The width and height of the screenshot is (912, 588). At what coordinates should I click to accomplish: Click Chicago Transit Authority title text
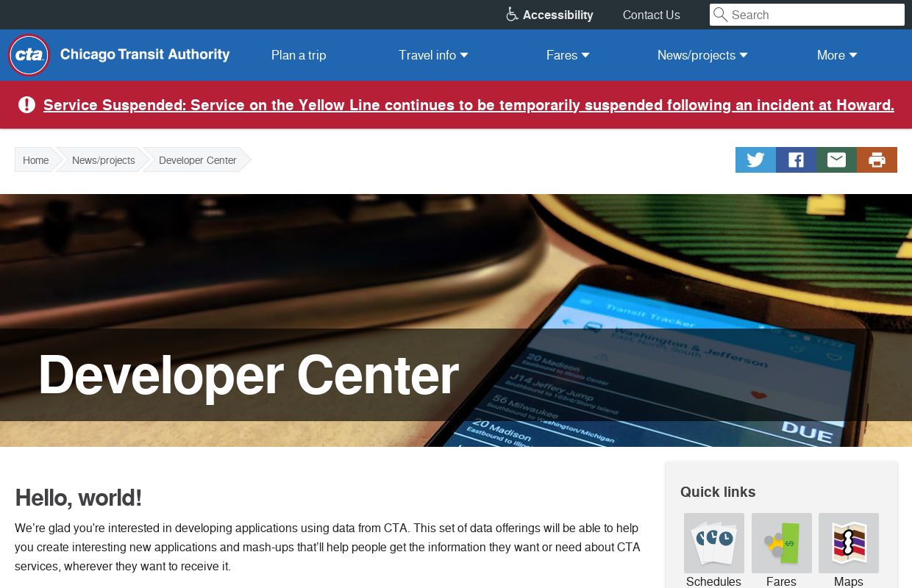[145, 54]
